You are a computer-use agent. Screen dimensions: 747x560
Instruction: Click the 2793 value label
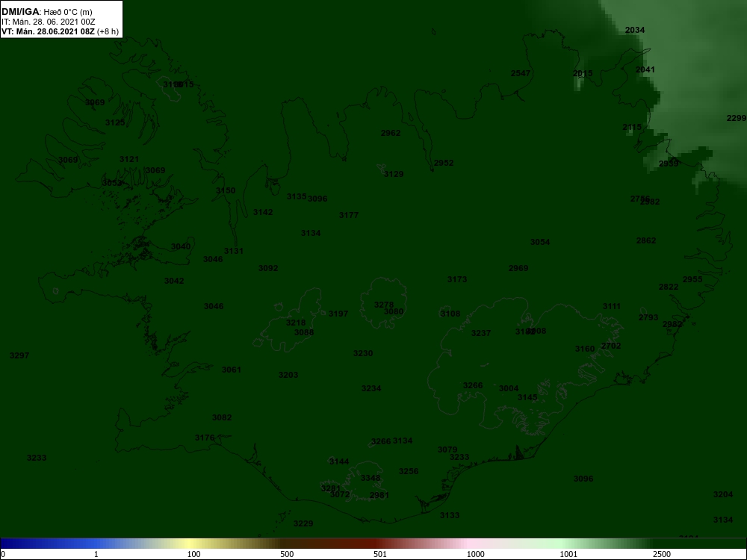[648, 317]
